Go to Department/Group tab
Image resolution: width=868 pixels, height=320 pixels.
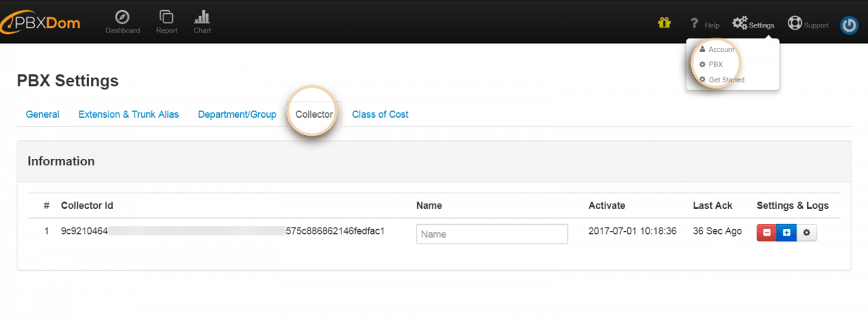(x=237, y=114)
